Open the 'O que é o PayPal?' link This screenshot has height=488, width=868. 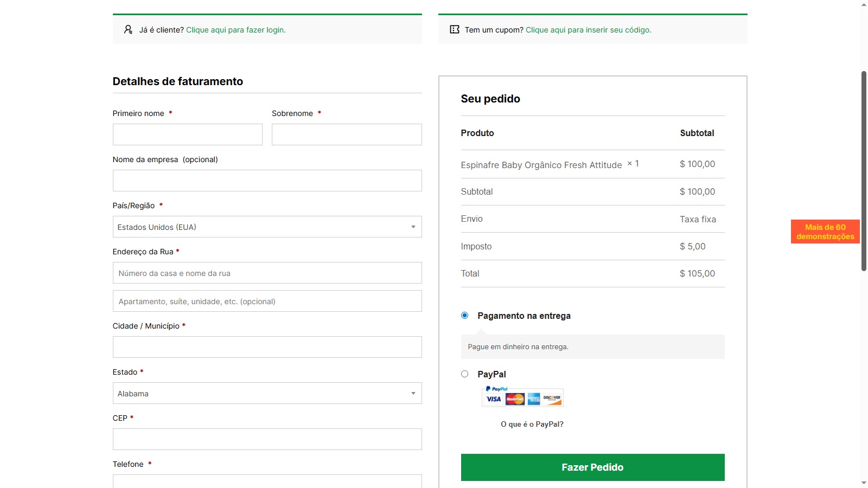tap(532, 424)
